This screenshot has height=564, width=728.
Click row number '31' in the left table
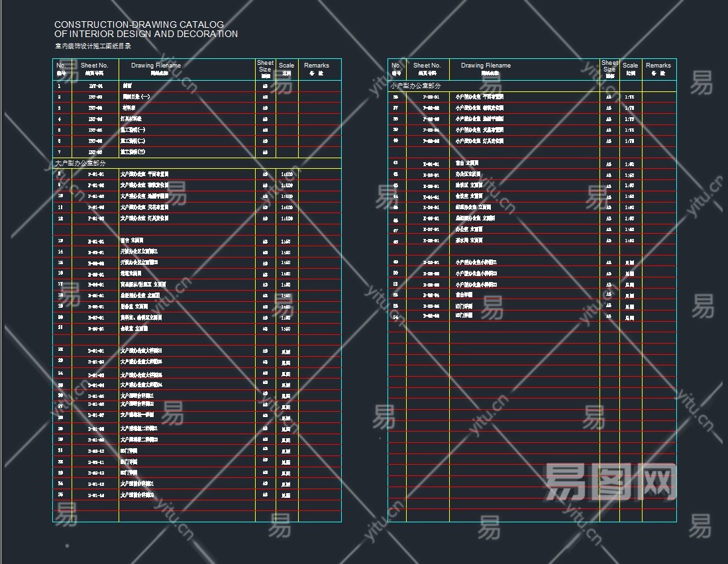[60, 450]
